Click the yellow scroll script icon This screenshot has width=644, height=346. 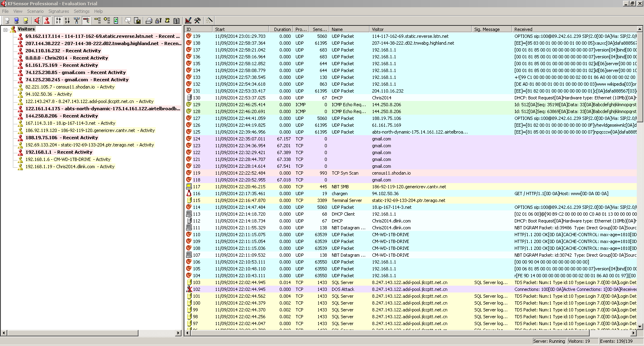click(x=167, y=20)
